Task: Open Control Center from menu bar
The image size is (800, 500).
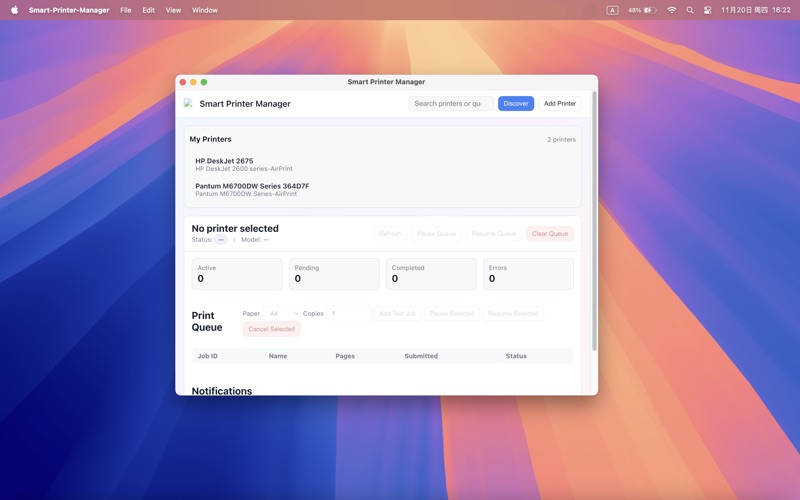Action: click(x=708, y=10)
